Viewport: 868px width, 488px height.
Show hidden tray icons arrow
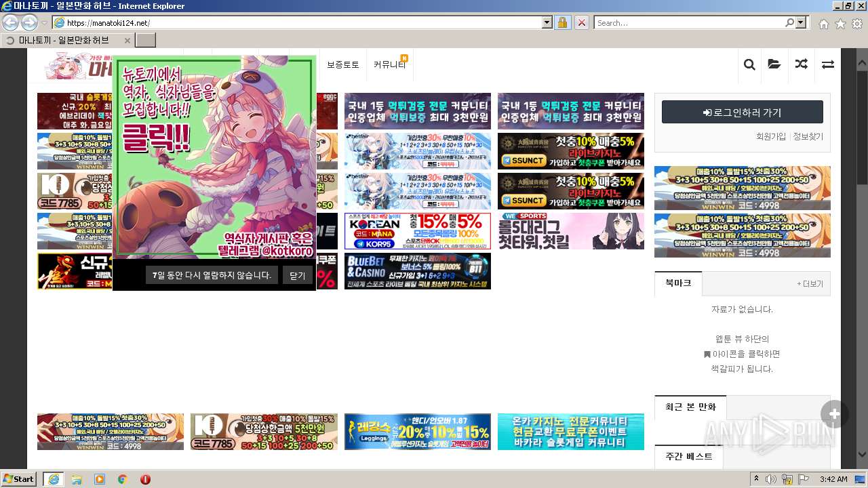click(756, 479)
